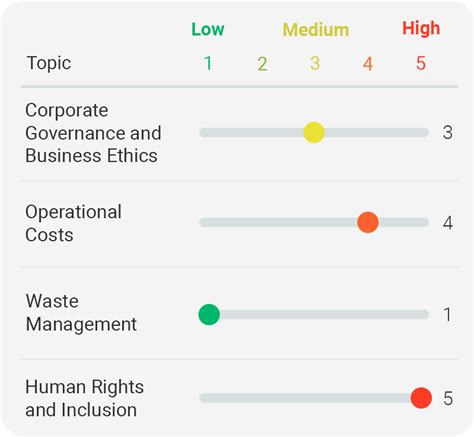This screenshot has width=474, height=437.
Task: Click scale number 2 in header
Action: click(x=262, y=64)
